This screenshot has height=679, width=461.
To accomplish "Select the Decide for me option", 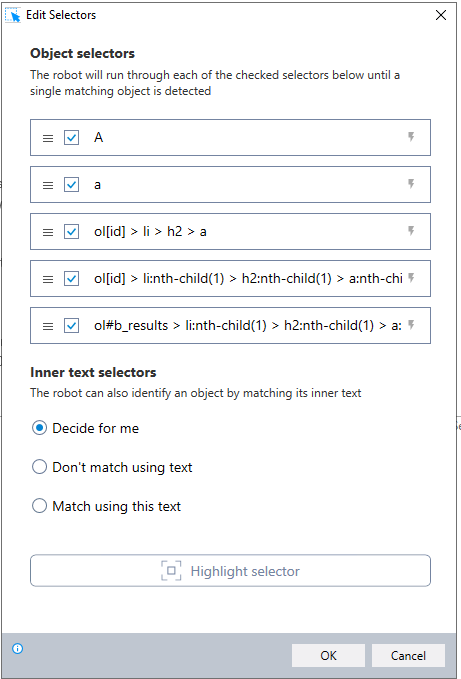I will pos(39,428).
